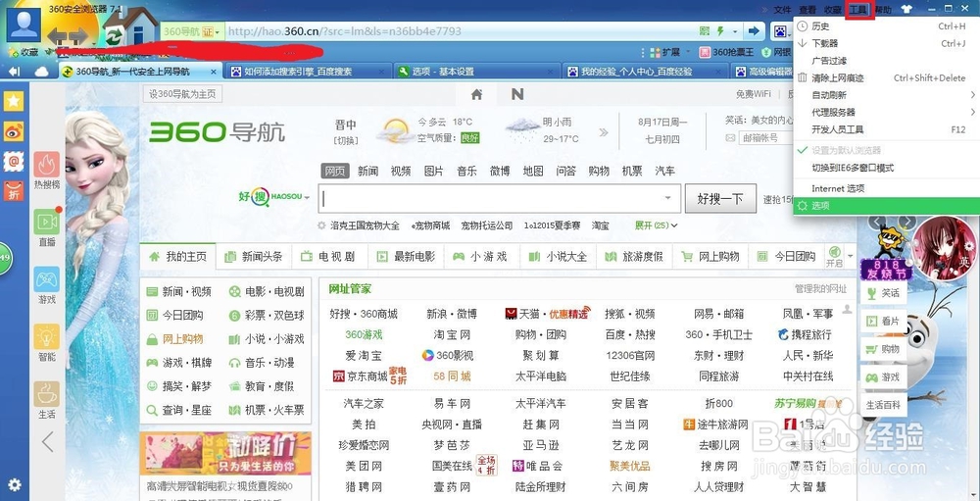980x501 pixels.
Task: Open the skin T-shirt icon in the title bar
Action: [x=906, y=10]
